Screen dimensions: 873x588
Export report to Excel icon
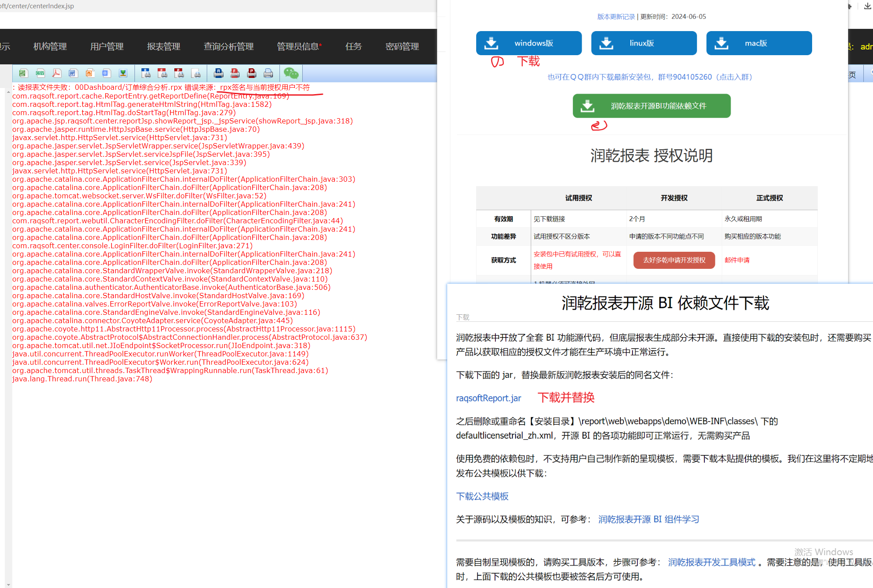click(23, 73)
